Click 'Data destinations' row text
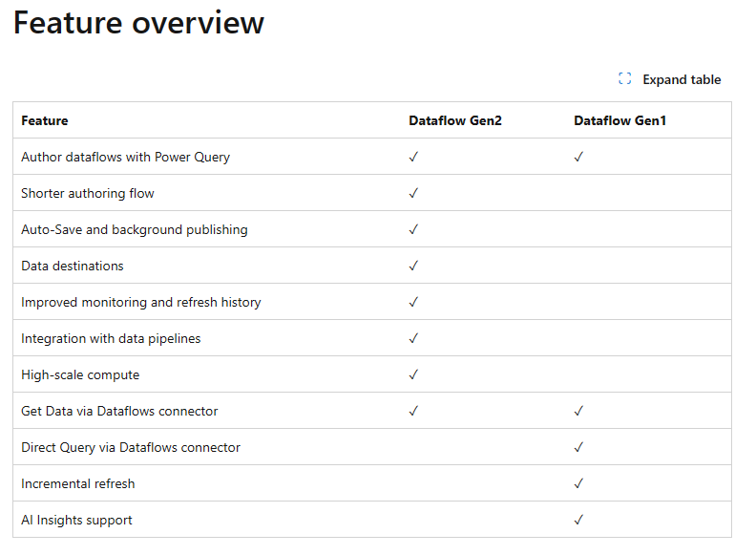The width and height of the screenshot is (756, 555). click(73, 266)
